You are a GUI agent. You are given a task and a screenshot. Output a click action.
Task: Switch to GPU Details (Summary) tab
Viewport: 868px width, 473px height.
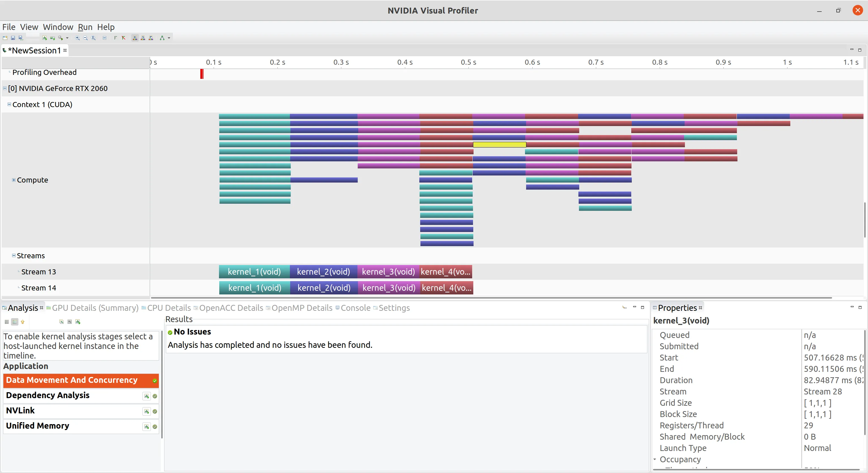tap(95, 308)
